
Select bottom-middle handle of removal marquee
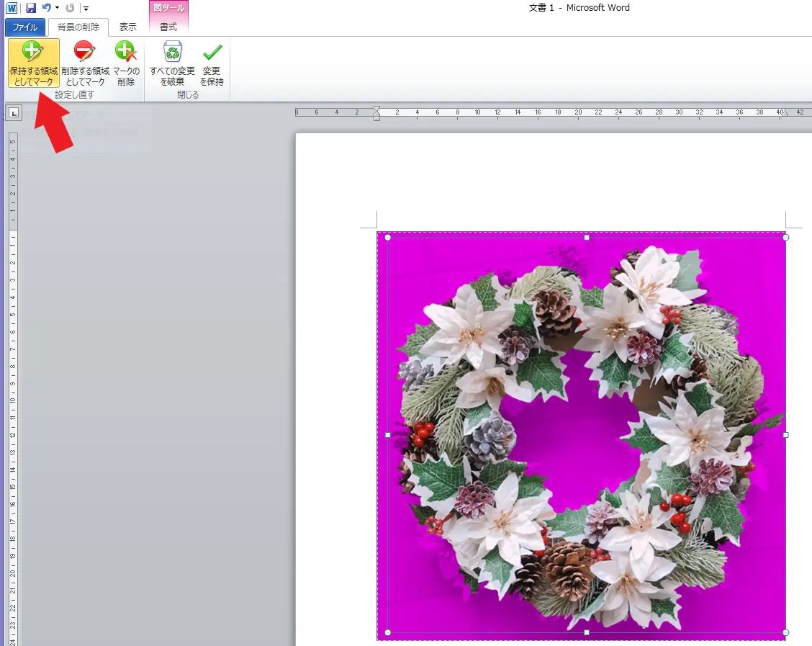tap(587, 632)
